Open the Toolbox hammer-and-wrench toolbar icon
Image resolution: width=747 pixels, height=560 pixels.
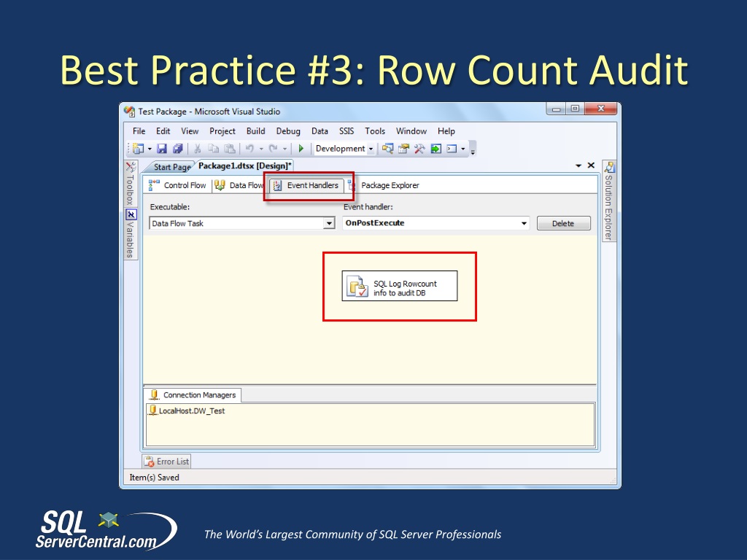(x=419, y=149)
